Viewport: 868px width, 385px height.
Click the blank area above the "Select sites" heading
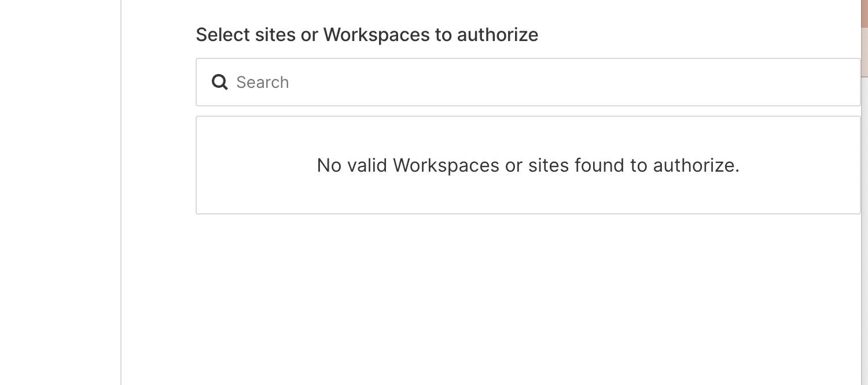tap(491, 10)
